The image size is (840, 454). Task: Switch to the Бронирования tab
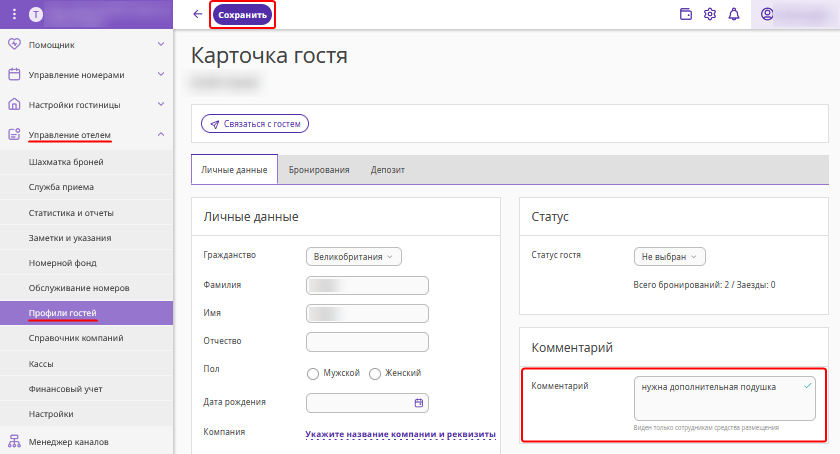point(319,170)
